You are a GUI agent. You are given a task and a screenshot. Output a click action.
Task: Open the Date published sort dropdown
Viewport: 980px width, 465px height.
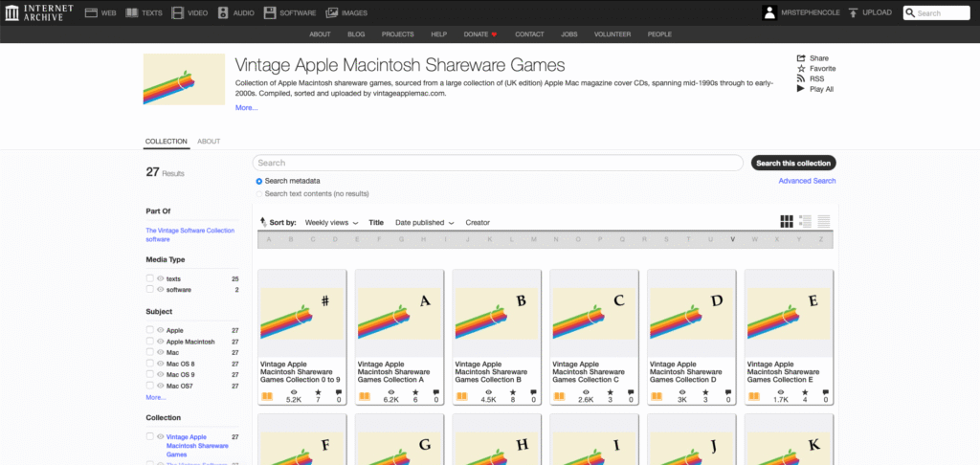424,223
